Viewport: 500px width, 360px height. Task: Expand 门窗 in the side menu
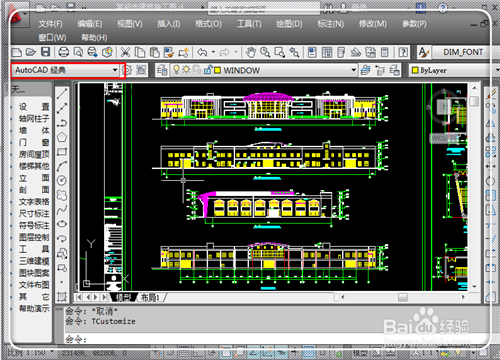(34, 142)
